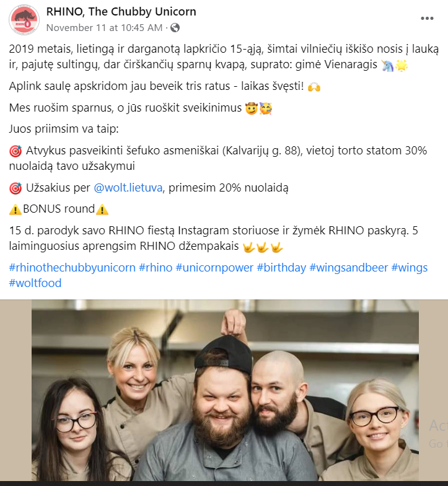Click the raised hands emoji after švęsti
Image resolution: width=448 pixels, height=486 pixels.
(314, 87)
